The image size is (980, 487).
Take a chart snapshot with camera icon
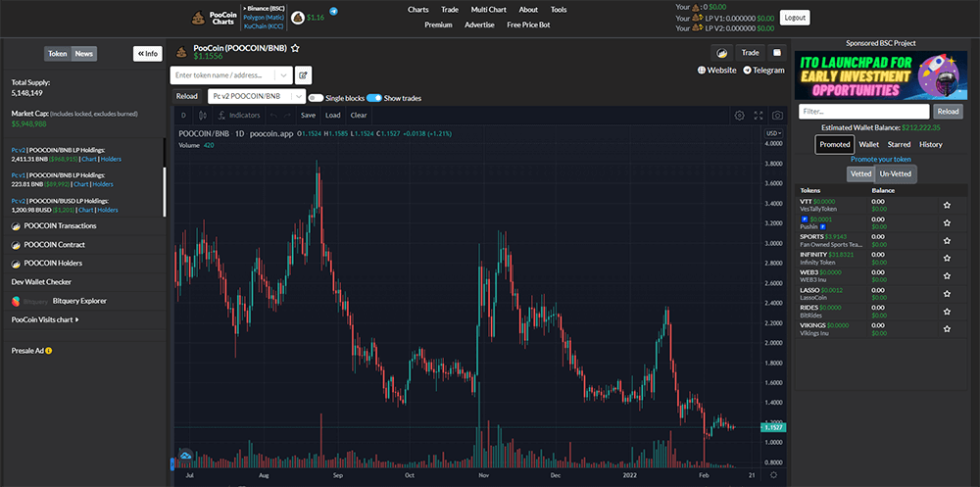click(777, 115)
